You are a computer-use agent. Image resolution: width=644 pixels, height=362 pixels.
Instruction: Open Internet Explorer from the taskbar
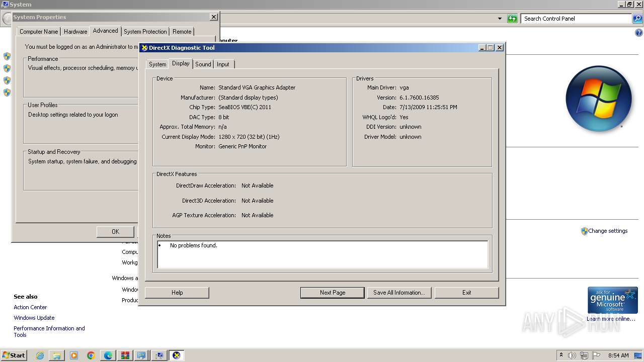[40, 355]
